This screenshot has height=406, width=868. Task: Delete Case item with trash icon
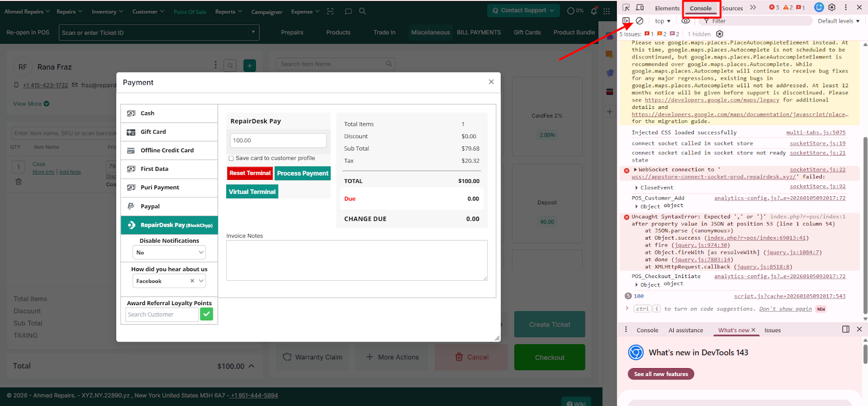coord(18,182)
